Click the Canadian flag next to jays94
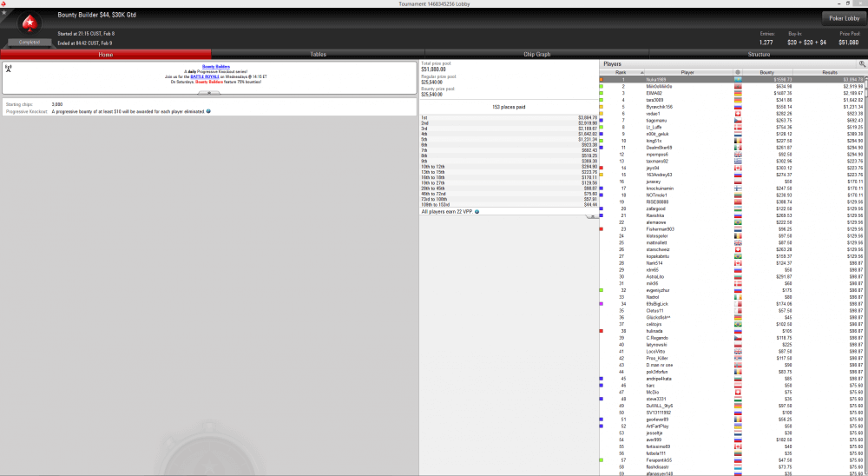Screen dimensions: 868x476 coord(738,168)
